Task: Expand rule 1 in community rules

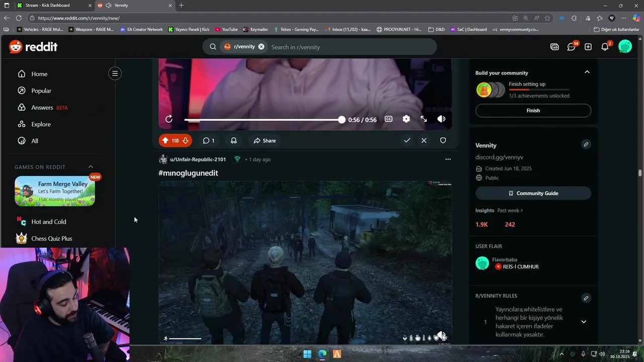Action: pos(584,322)
